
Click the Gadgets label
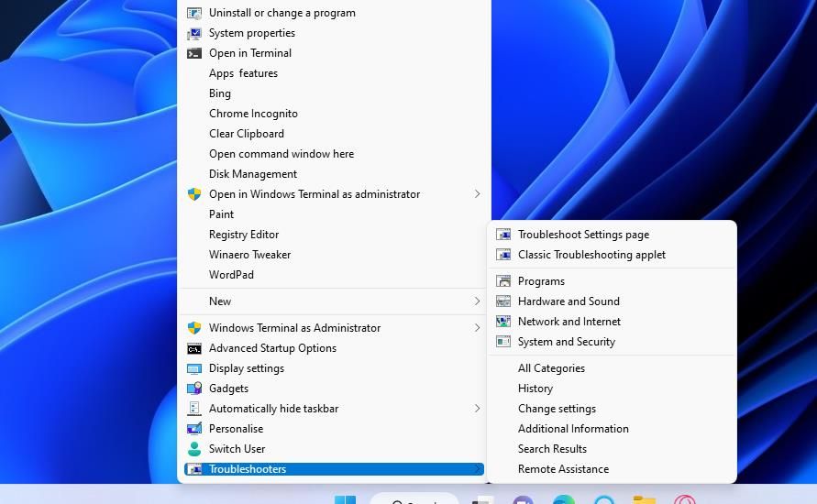(228, 389)
